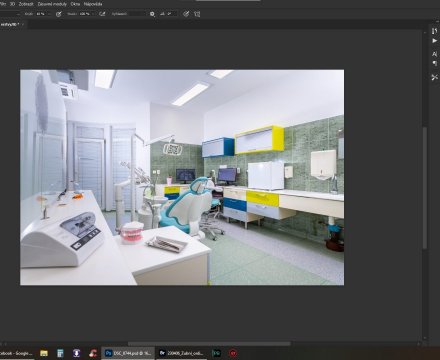Viewport: 440px width, 360px height.
Task: Open the red-white app icon in taskbar
Action: click(93, 353)
